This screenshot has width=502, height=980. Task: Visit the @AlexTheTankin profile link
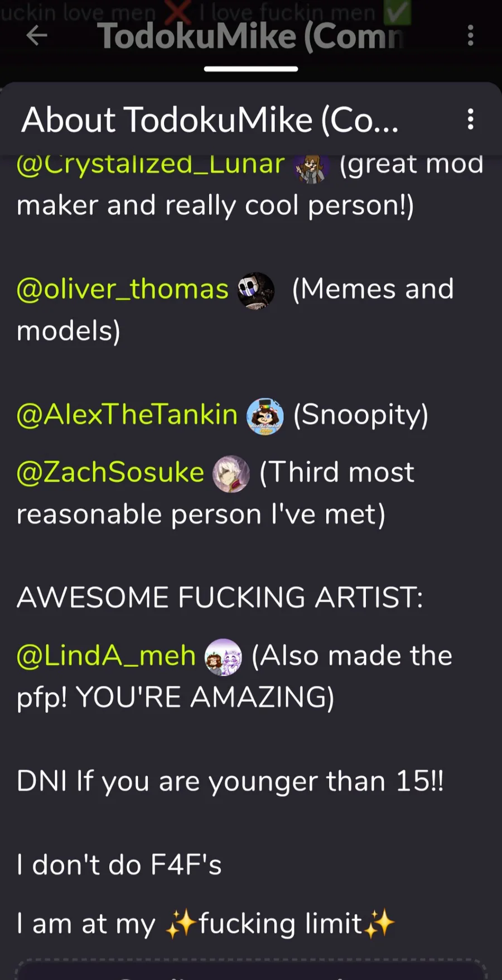[x=127, y=415]
